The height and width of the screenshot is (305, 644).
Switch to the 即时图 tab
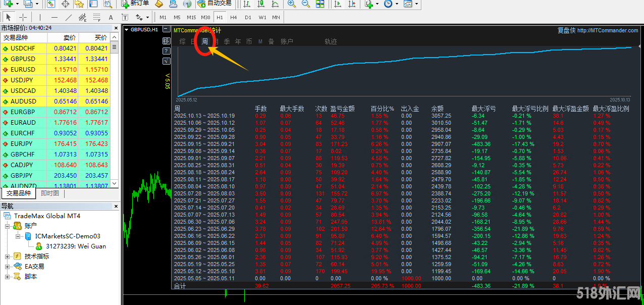[x=50, y=193]
